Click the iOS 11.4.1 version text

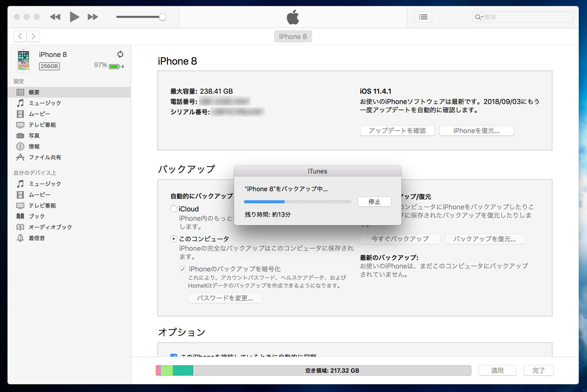376,91
